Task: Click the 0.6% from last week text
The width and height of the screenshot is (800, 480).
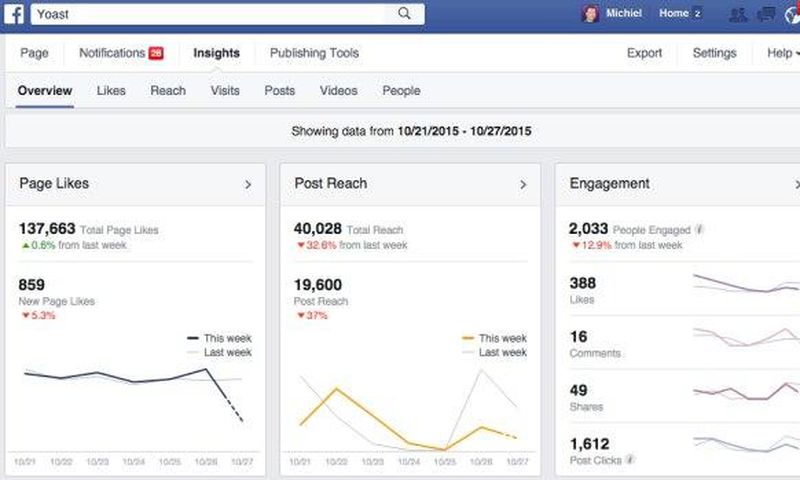Action: coord(74,245)
